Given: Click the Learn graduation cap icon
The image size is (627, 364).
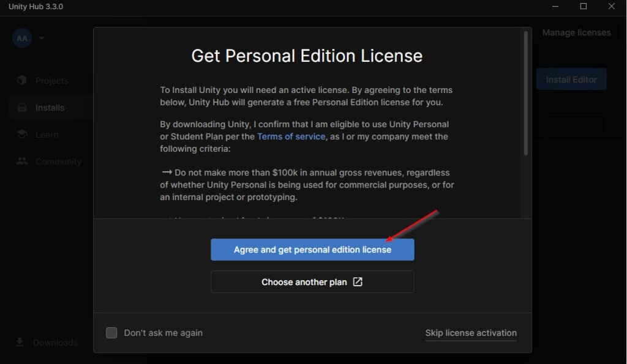Looking at the screenshot, I should (22, 134).
